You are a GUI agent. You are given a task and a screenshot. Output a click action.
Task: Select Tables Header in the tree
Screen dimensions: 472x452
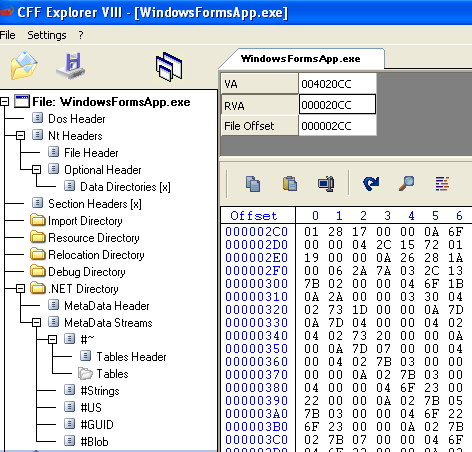[131, 357]
